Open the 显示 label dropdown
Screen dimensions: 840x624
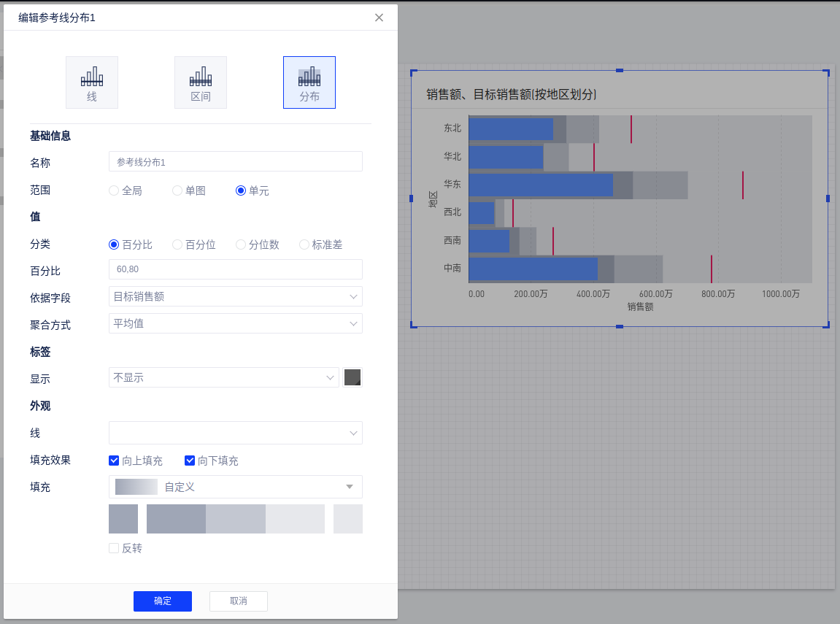click(223, 377)
